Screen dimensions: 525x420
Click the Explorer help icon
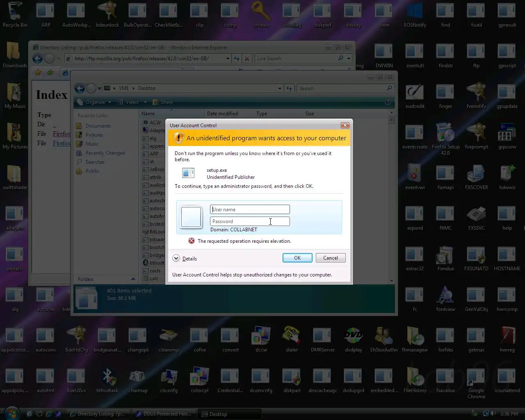388,103
